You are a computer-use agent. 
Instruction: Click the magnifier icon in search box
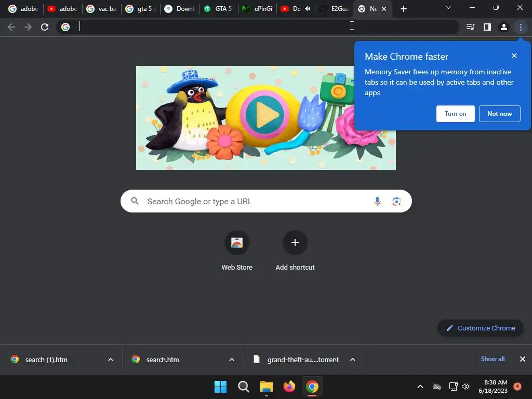135,201
